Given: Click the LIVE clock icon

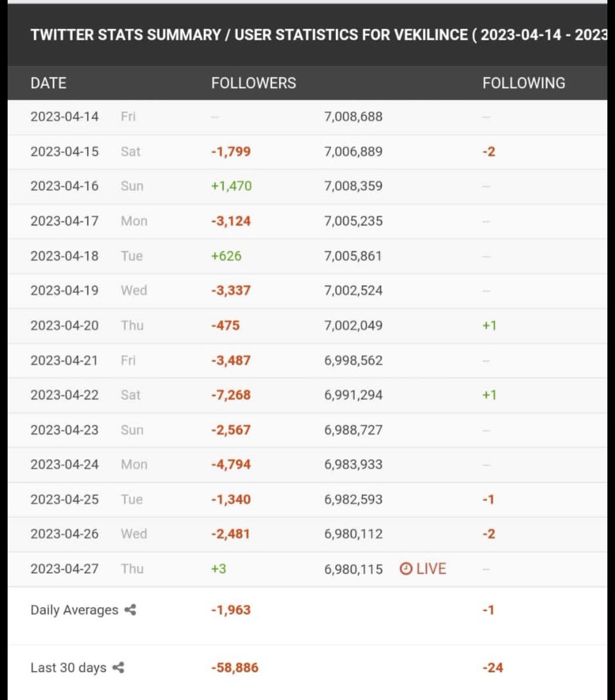Looking at the screenshot, I should [x=406, y=569].
